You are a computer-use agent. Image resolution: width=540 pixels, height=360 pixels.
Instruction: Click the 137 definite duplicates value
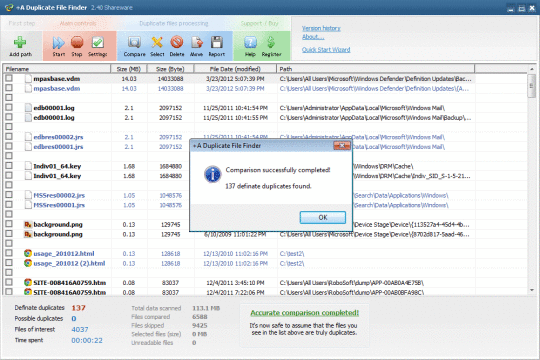click(x=79, y=308)
